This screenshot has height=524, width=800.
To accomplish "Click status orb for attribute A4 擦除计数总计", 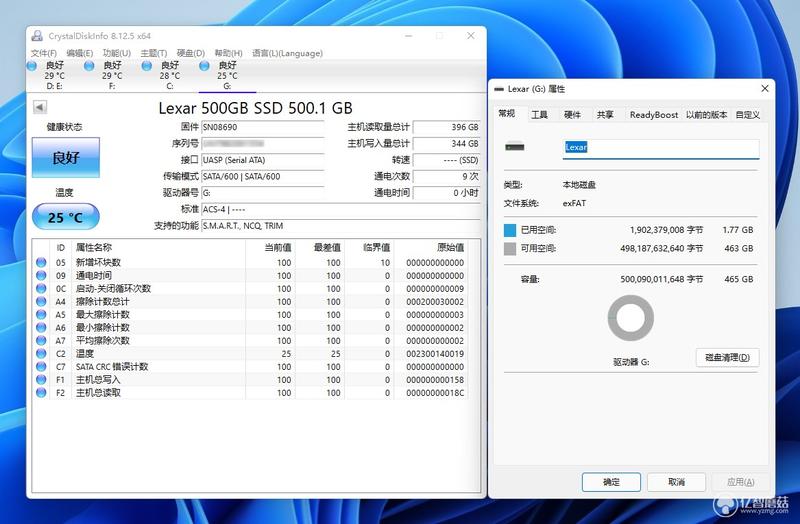I will click(x=41, y=302).
